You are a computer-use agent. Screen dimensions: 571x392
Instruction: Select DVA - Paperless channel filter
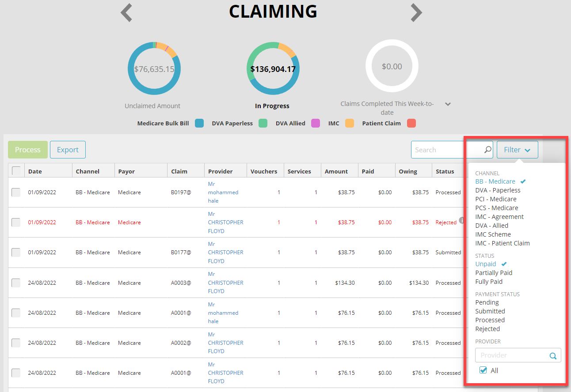pos(498,190)
